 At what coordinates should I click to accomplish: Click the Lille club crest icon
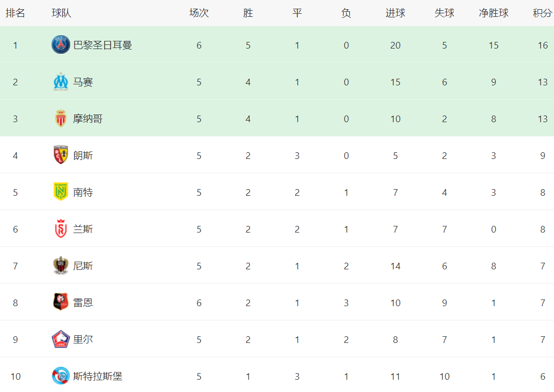[61, 339]
